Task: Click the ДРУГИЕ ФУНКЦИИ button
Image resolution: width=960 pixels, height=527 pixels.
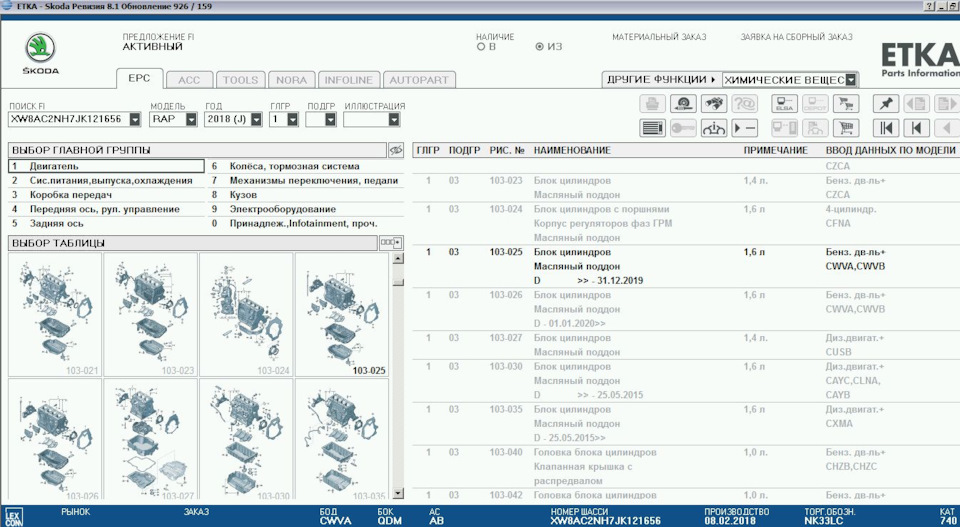Action: pyautogui.click(x=660, y=79)
